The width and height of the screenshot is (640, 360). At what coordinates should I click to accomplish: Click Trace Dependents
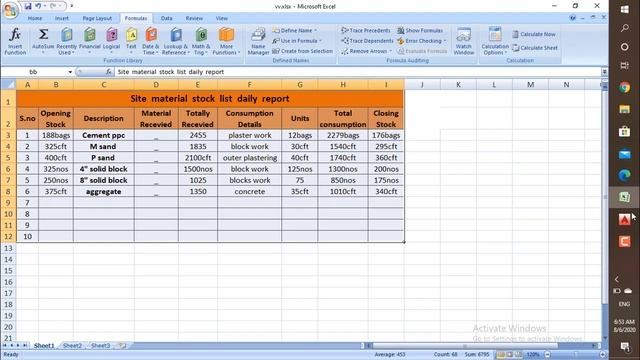pos(367,41)
